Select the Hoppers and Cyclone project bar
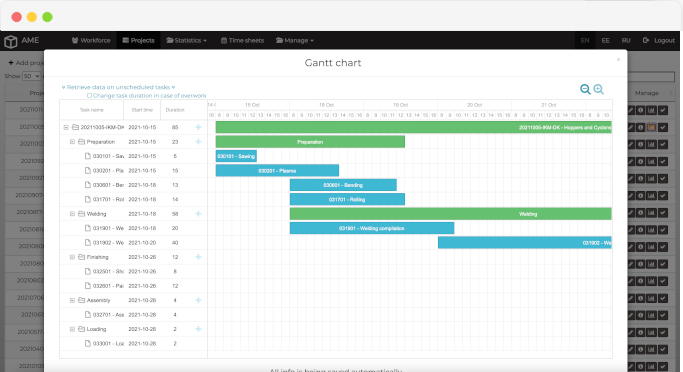The height and width of the screenshot is (372, 683). click(414, 127)
